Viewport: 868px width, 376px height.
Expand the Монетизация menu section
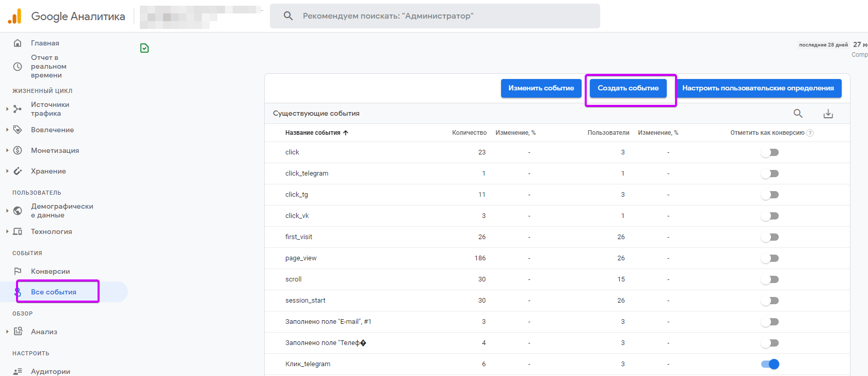coord(7,150)
